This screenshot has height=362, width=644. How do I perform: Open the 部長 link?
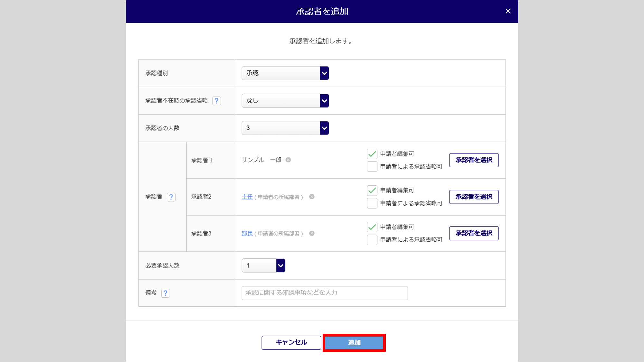click(247, 233)
